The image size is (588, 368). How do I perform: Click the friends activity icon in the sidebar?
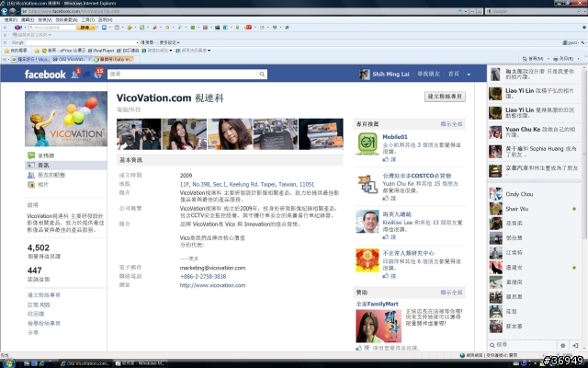coord(31,175)
